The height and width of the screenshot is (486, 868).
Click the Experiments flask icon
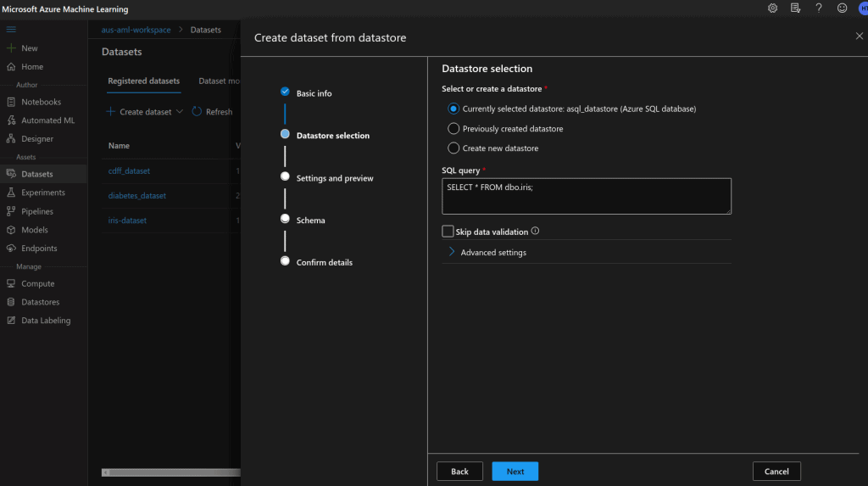[11, 193]
